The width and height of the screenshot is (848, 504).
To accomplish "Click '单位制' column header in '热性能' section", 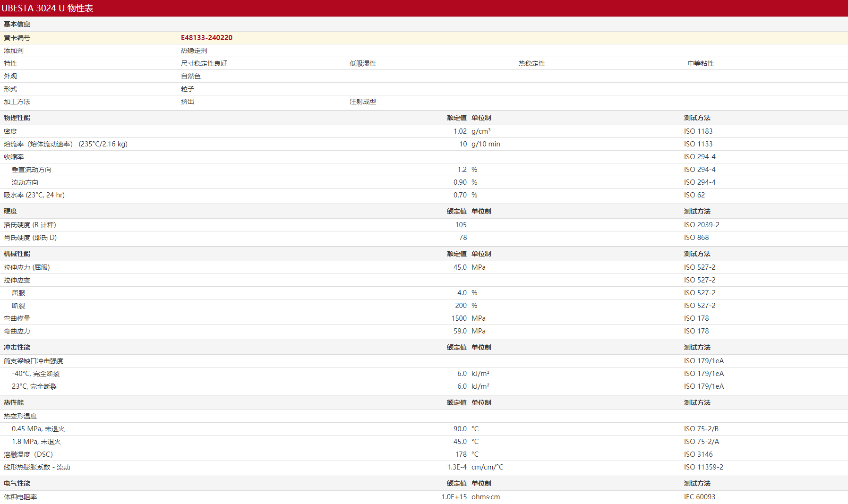I will (481, 402).
